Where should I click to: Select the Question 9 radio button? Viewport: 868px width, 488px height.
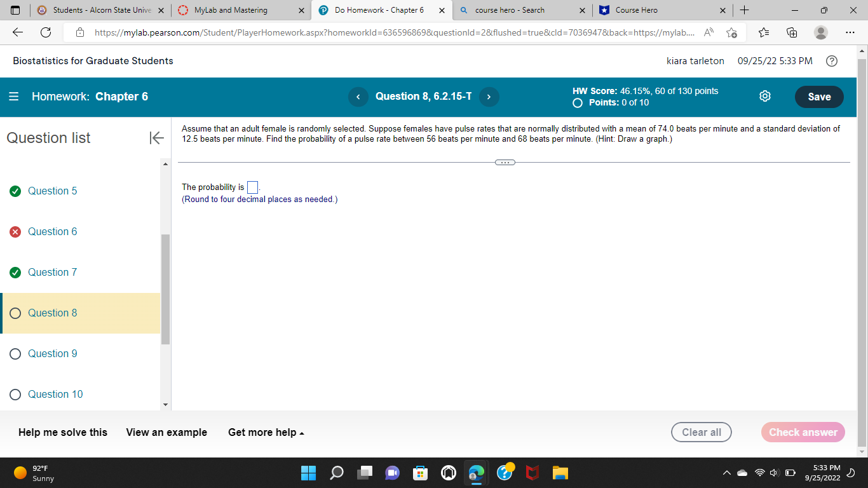pyautogui.click(x=15, y=353)
